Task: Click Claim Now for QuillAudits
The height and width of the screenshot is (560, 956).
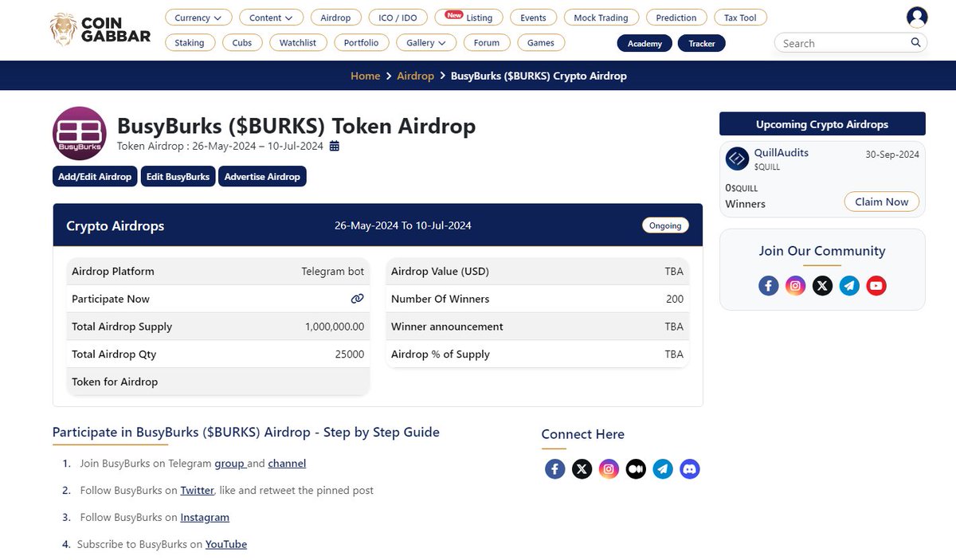Action: (x=882, y=202)
